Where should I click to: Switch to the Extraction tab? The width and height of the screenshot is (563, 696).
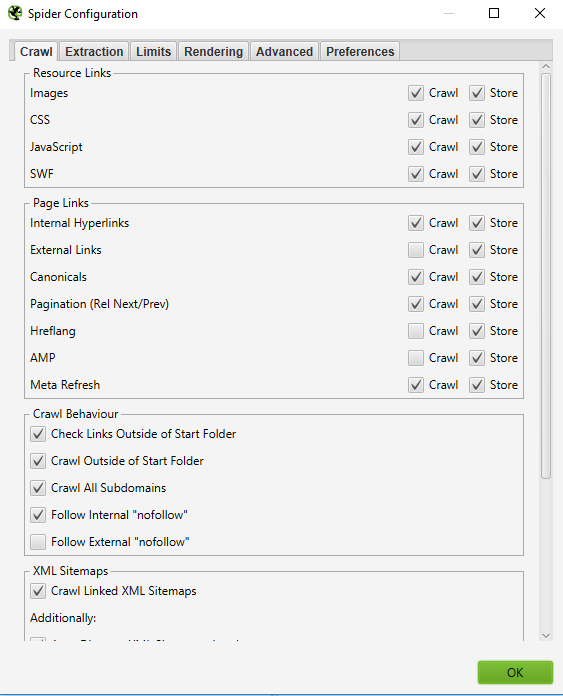94,51
